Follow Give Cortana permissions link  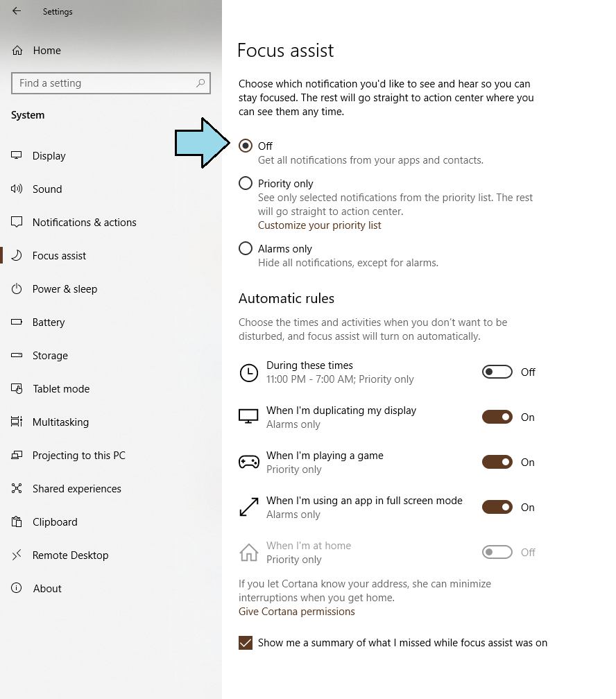click(x=297, y=611)
